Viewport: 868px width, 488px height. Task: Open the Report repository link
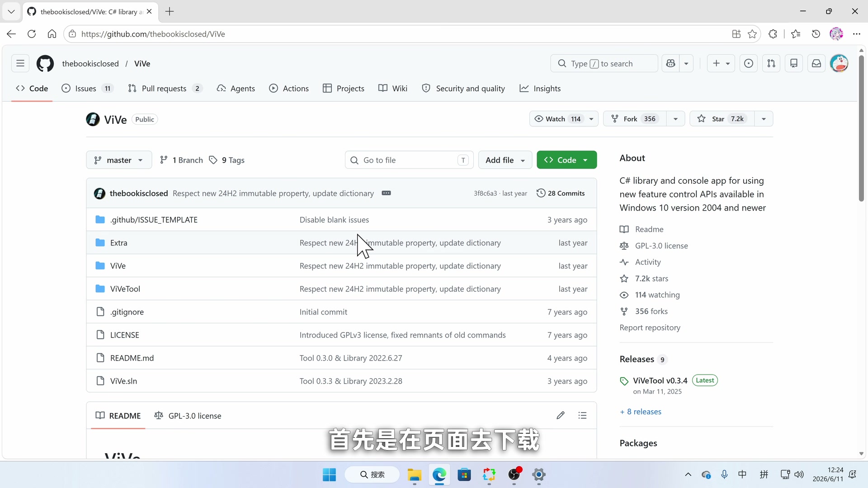(x=650, y=328)
